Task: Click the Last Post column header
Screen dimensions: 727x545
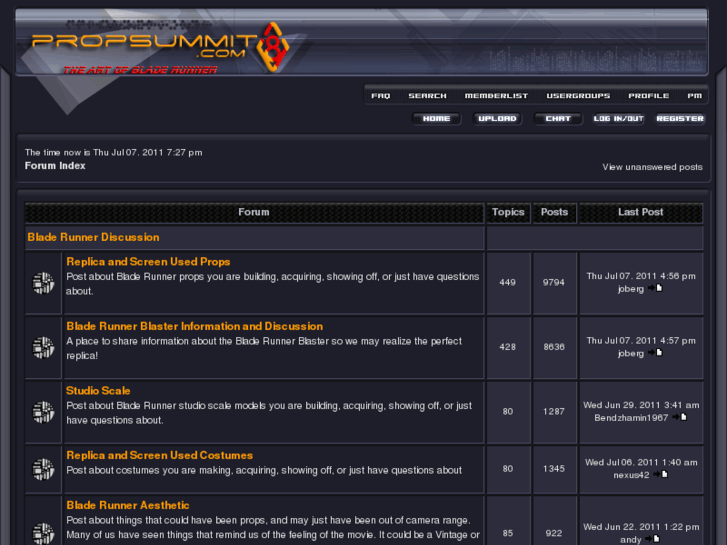Action: coord(641,212)
